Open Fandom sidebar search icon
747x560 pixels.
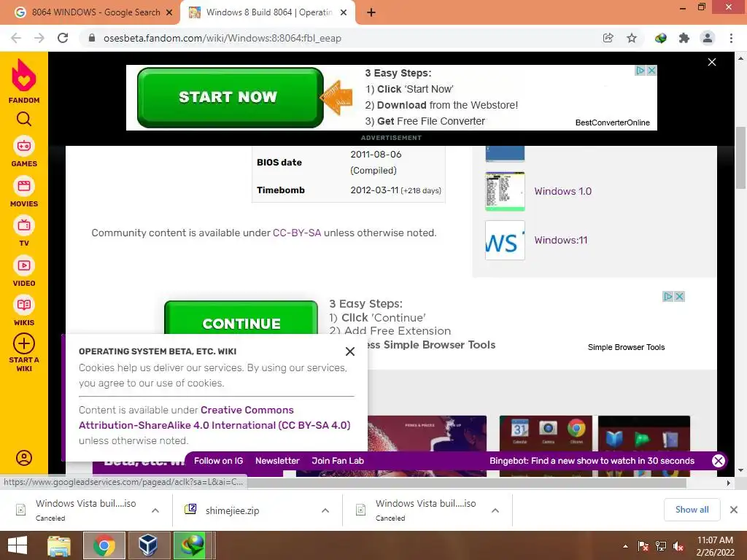(x=24, y=119)
